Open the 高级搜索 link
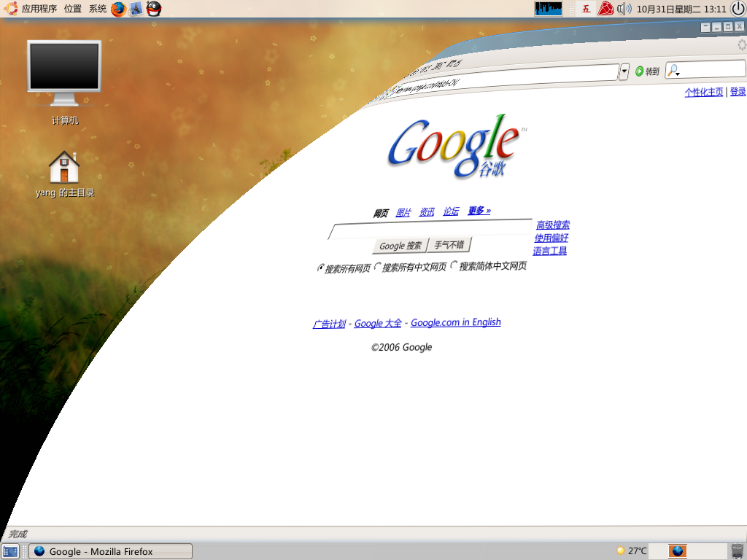This screenshot has height=560, width=747. pos(553,225)
